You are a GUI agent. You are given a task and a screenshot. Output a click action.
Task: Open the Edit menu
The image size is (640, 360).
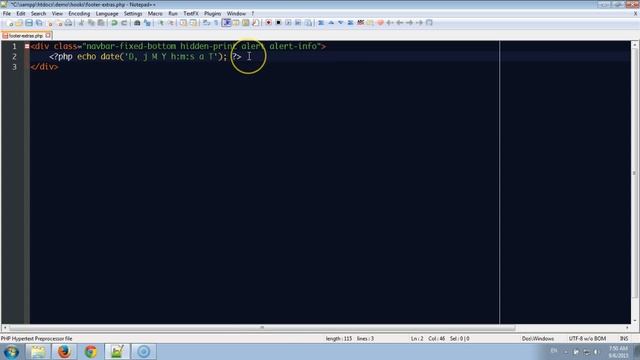click(x=21, y=13)
